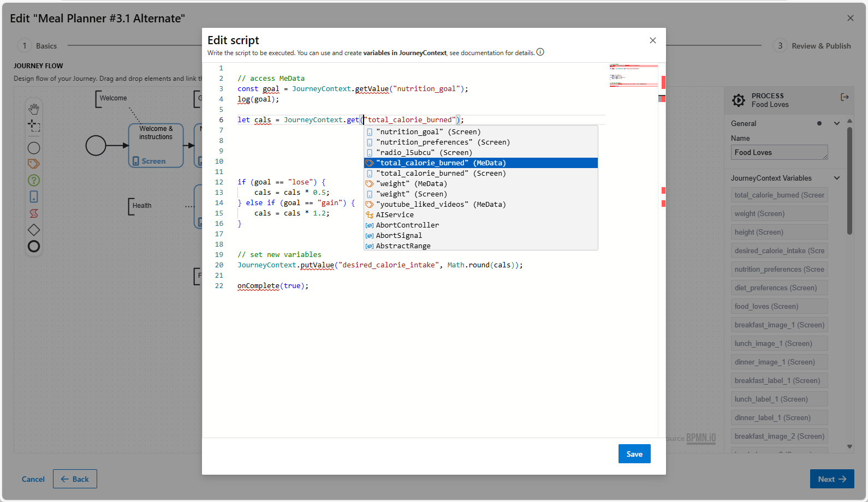Pick "nutrition_preferences" (Screen) suggestion
The width and height of the screenshot is (868, 502).
tap(481, 142)
